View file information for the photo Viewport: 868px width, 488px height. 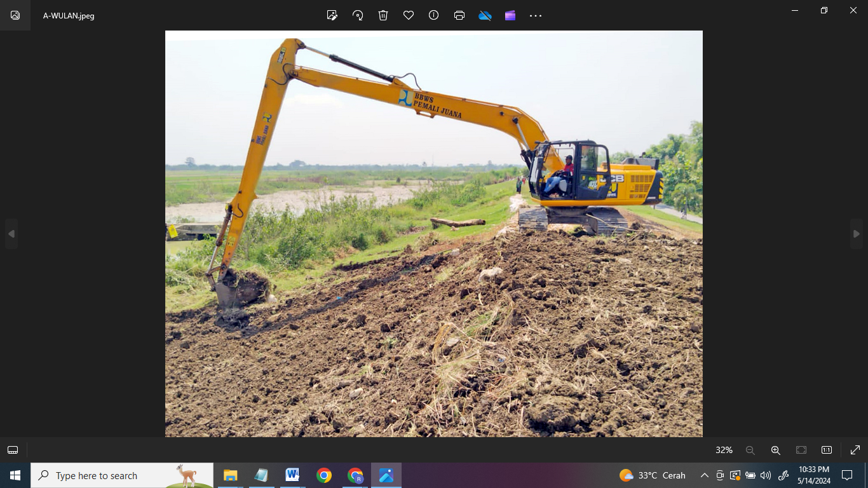(x=433, y=15)
